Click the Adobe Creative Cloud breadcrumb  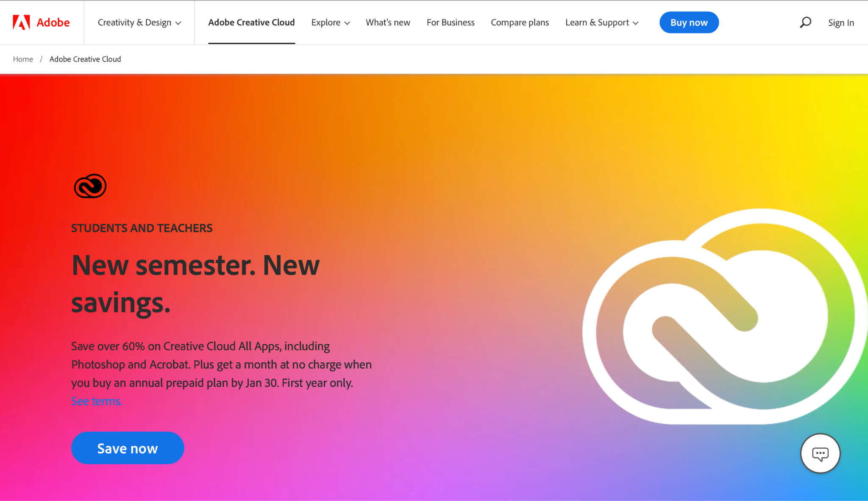[x=85, y=58]
